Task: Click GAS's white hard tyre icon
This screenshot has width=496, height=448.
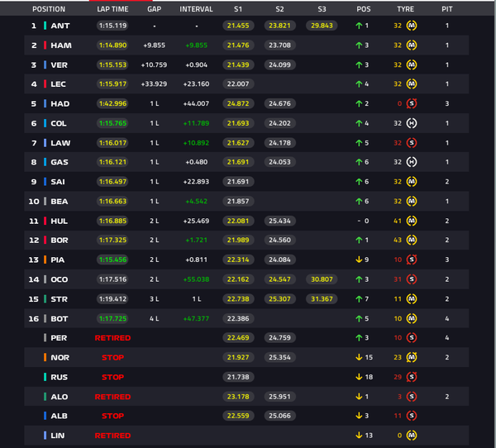Action: pos(411,162)
